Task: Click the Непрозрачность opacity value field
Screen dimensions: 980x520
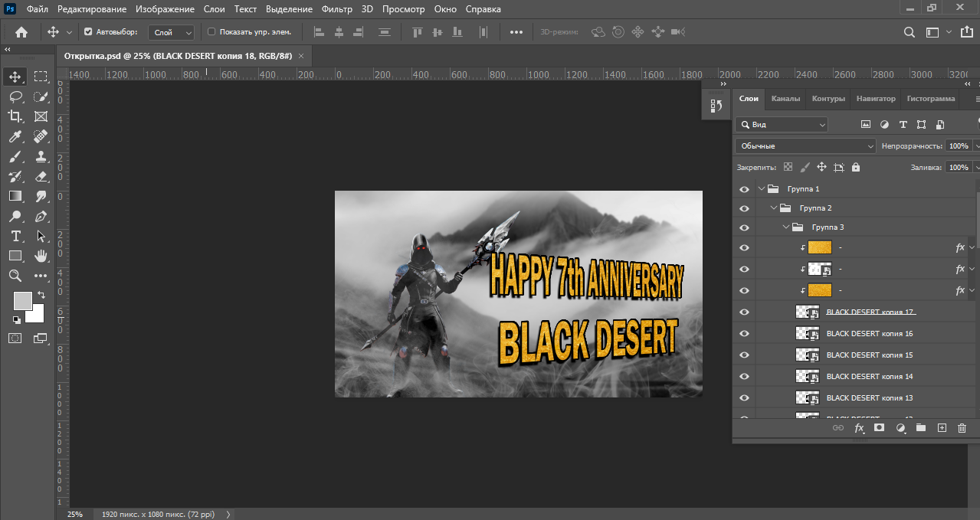Action: pos(958,146)
